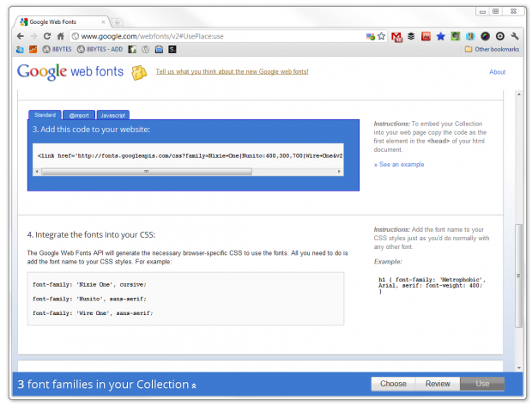532x406 pixels.
Task: Click the stacked layers extension icon
Action: (411, 36)
